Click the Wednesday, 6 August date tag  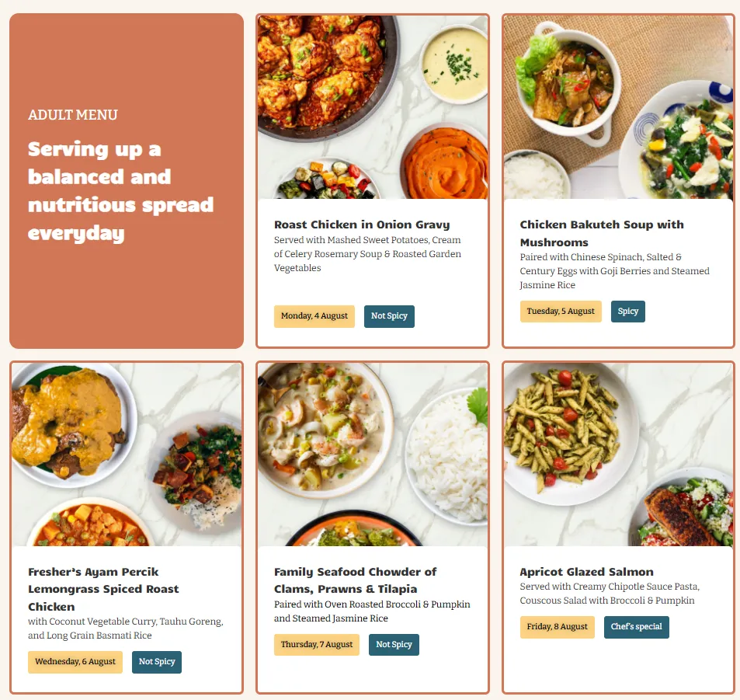75,662
